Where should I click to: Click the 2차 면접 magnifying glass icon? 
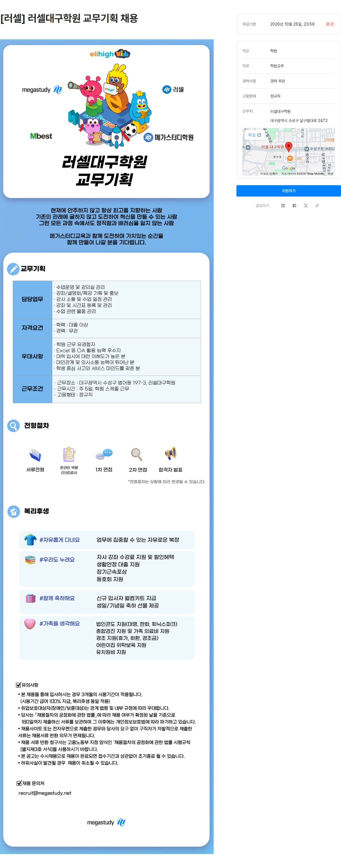point(137,454)
